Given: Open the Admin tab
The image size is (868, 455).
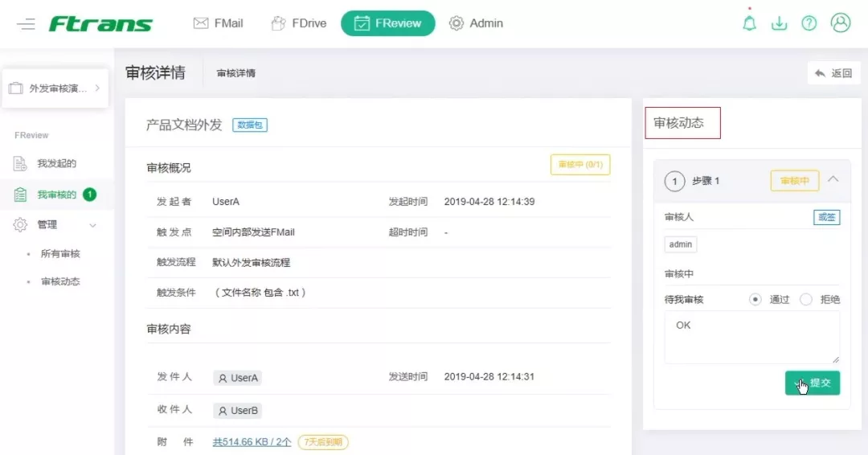Looking at the screenshot, I should pyautogui.click(x=476, y=23).
